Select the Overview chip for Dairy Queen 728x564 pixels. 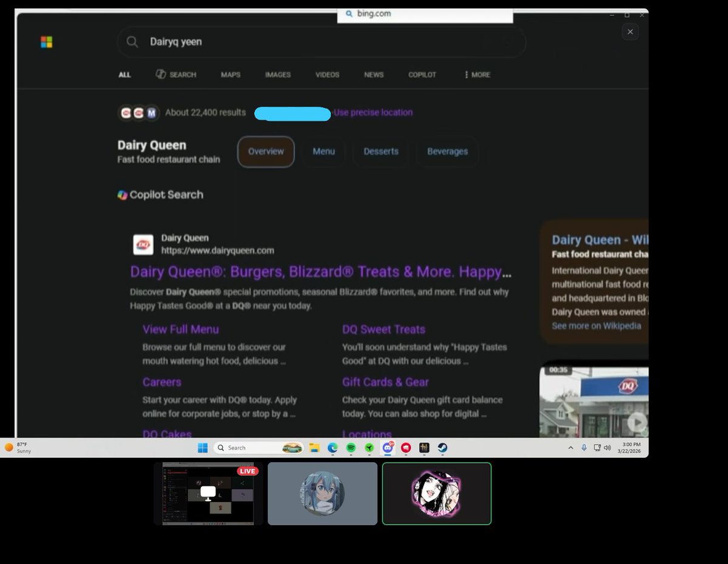coord(266,152)
